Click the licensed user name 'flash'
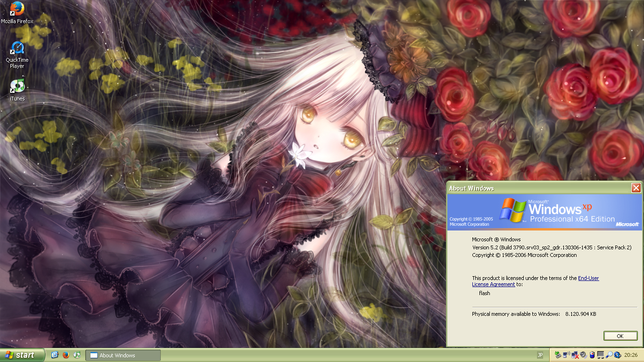This screenshot has height=362, width=644. (484, 293)
